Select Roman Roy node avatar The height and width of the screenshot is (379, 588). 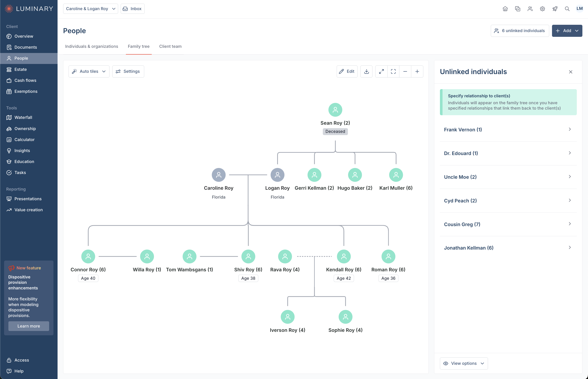(388, 256)
